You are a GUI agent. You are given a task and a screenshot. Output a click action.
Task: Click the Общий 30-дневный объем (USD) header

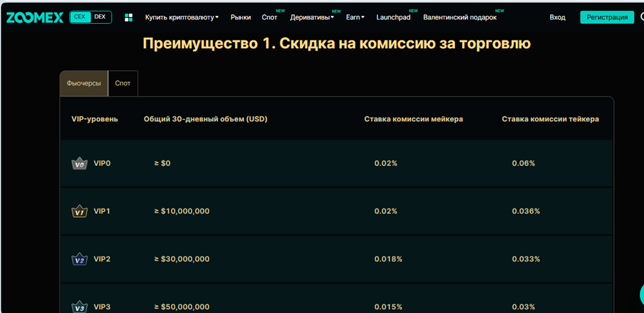pyautogui.click(x=206, y=119)
